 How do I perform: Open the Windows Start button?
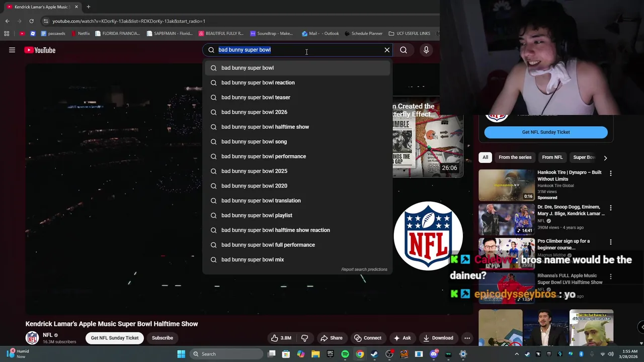[x=181, y=354]
